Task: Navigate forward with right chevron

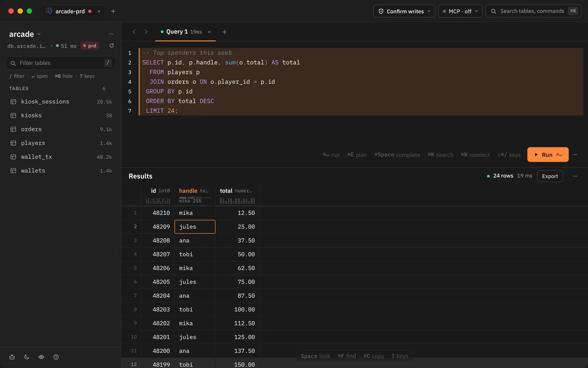Action: (x=146, y=32)
